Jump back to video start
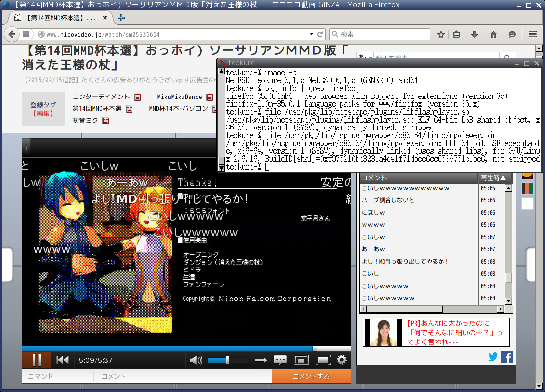The width and height of the screenshot is (545, 392). 63,360
